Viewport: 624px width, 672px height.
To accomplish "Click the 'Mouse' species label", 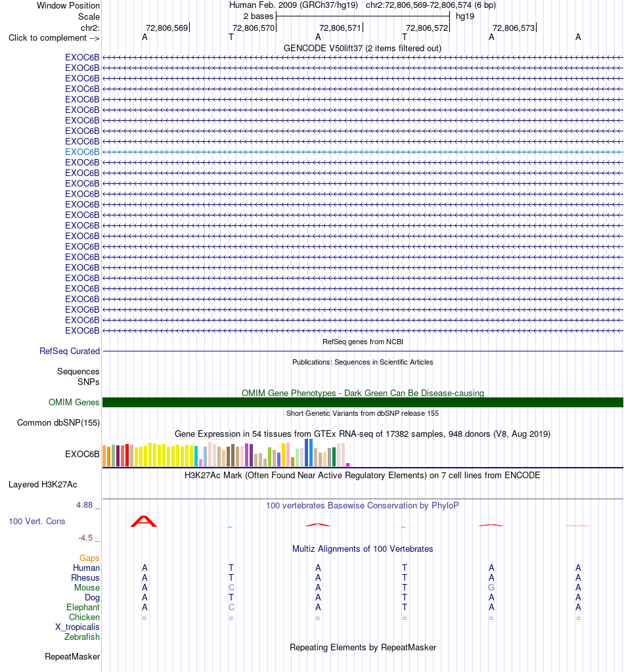I will (87, 587).
